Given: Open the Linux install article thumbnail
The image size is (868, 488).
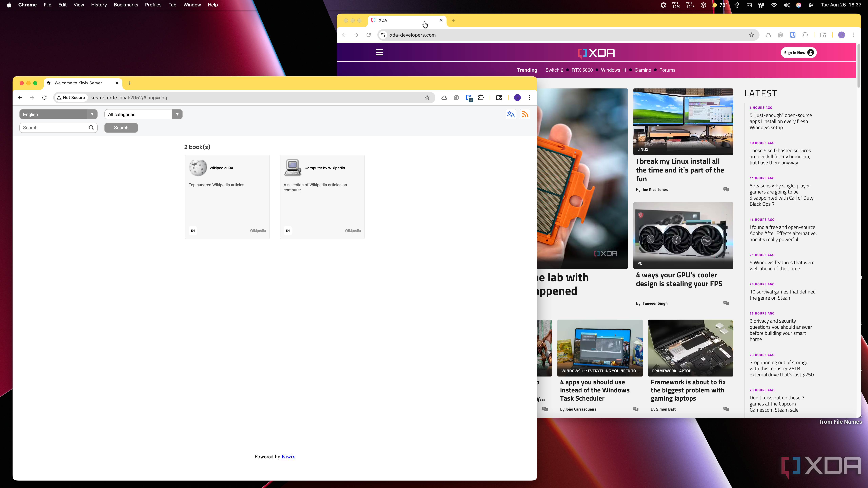Looking at the screenshot, I should [x=683, y=122].
